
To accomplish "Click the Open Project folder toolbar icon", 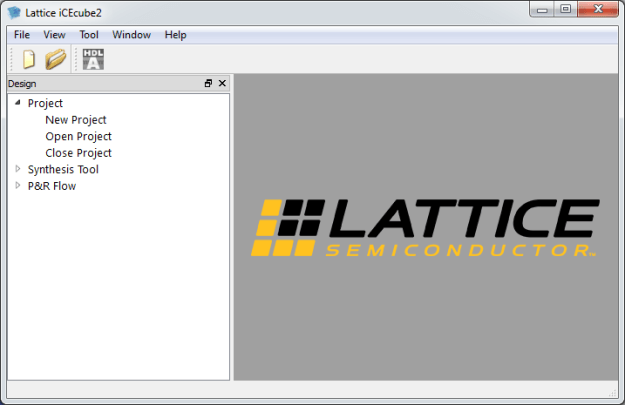I will click(56, 60).
